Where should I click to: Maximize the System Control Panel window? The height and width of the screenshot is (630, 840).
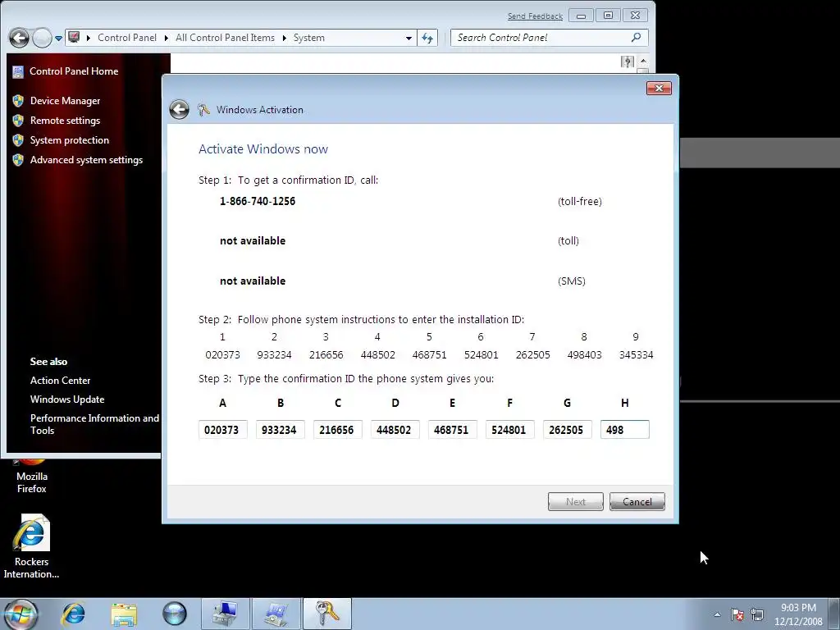click(608, 16)
